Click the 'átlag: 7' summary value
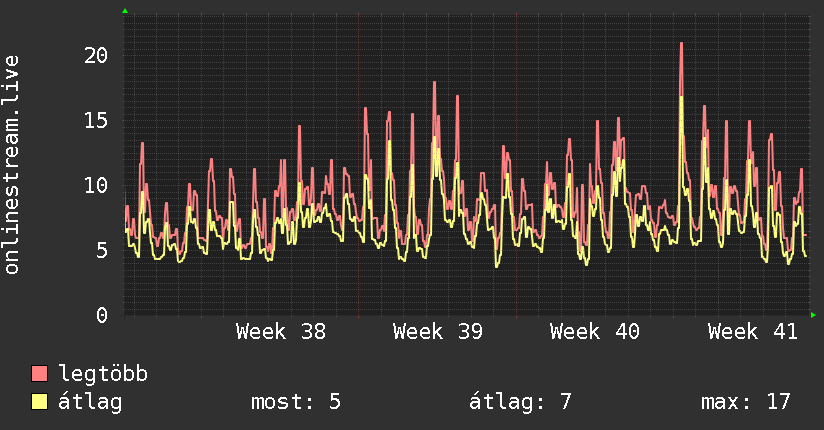The width and height of the screenshot is (824, 430). point(520,402)
